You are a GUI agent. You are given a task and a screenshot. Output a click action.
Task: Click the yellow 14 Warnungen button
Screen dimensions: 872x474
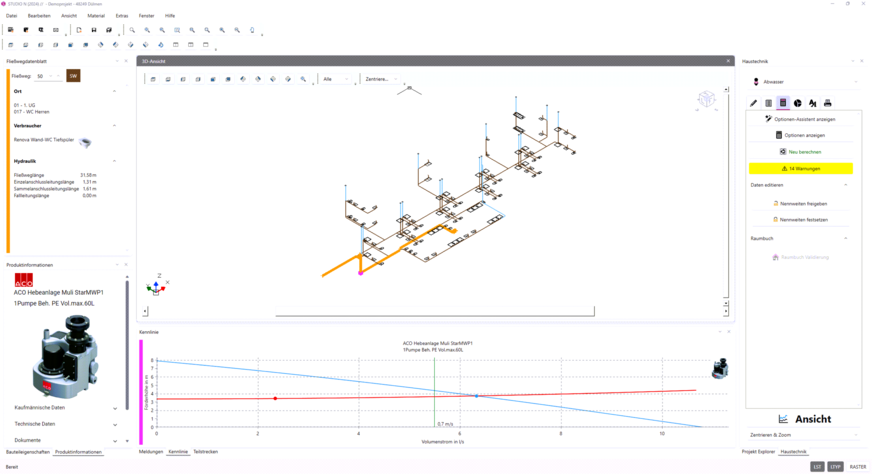(x=800, y=169)
